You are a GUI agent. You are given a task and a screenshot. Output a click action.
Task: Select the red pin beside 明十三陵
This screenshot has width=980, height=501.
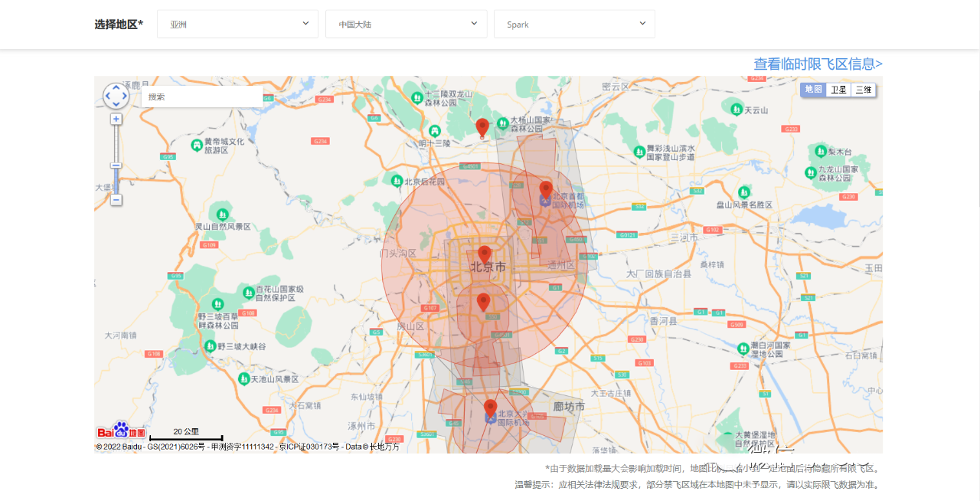(482, 128)
